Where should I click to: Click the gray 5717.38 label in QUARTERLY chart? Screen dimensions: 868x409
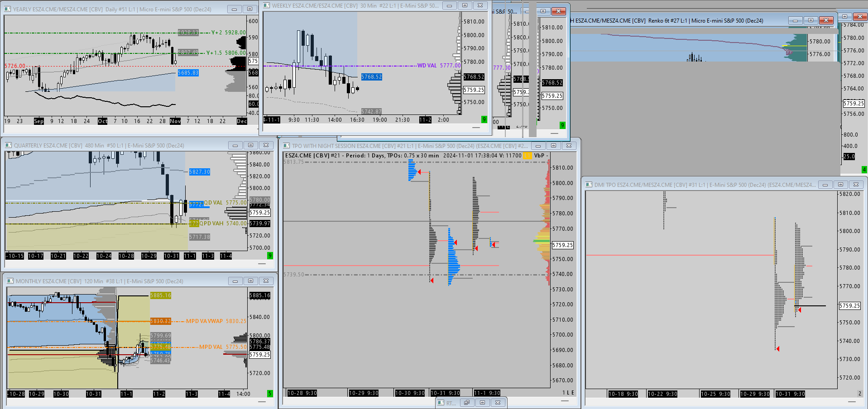pos(200,237)
